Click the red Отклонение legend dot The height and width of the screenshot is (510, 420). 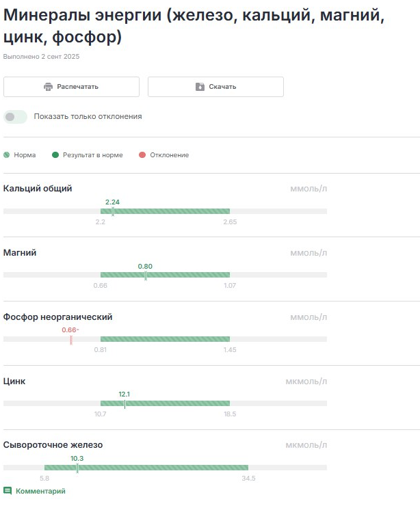pos(142,155)
